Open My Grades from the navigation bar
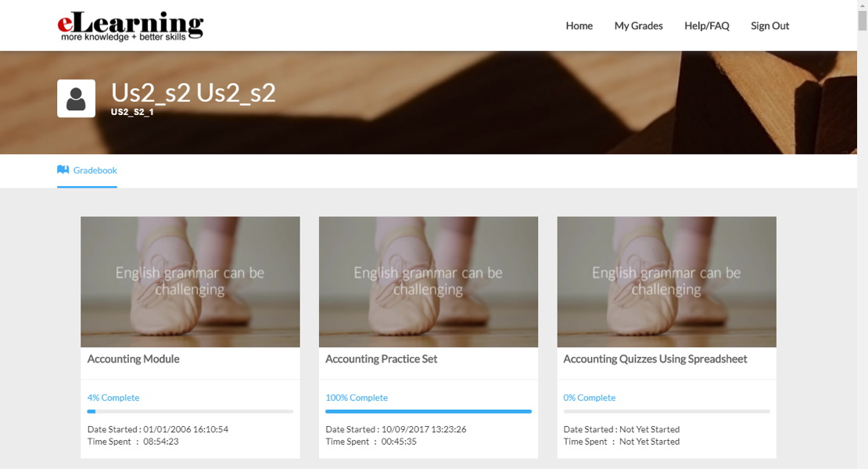The width and height of the screenshot is (868, 469). click(x=638, y=25)
